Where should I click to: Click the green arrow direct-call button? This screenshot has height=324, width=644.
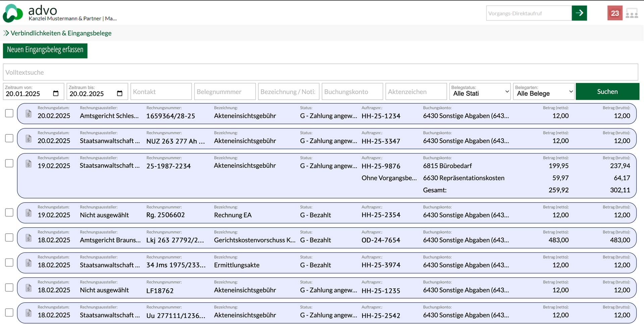[x=579, y=13]
